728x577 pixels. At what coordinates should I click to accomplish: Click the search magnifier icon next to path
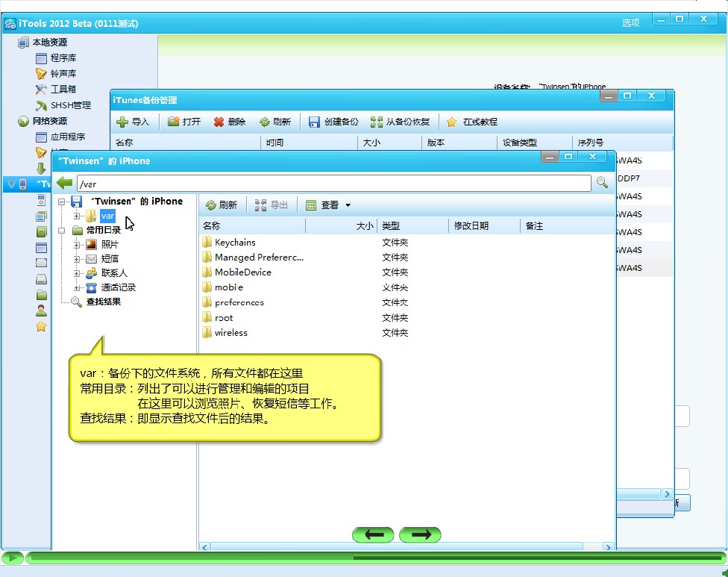[602, 183]
